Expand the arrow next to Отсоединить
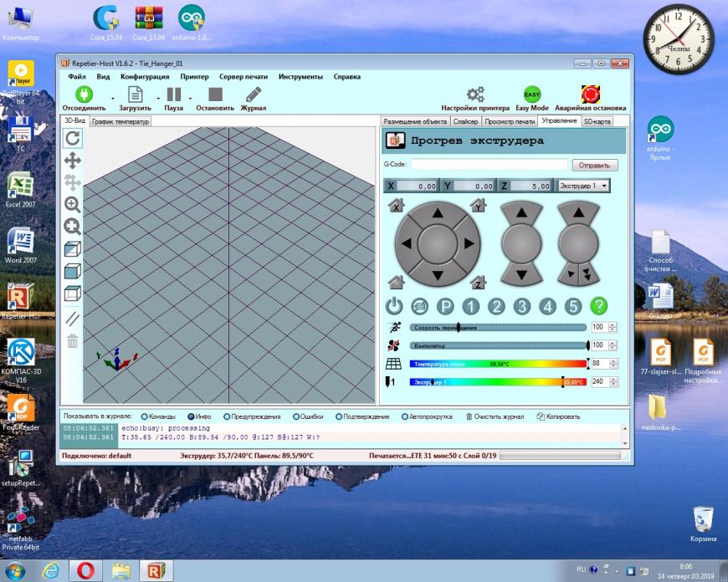The image size is (728, 582). [110, 98]
